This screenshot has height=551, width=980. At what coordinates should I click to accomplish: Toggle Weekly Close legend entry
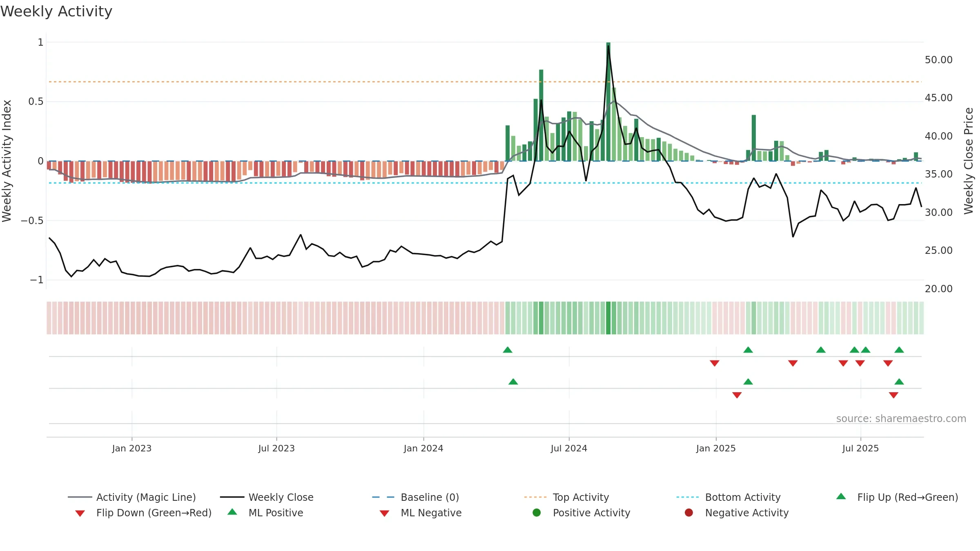click(267, 497)
